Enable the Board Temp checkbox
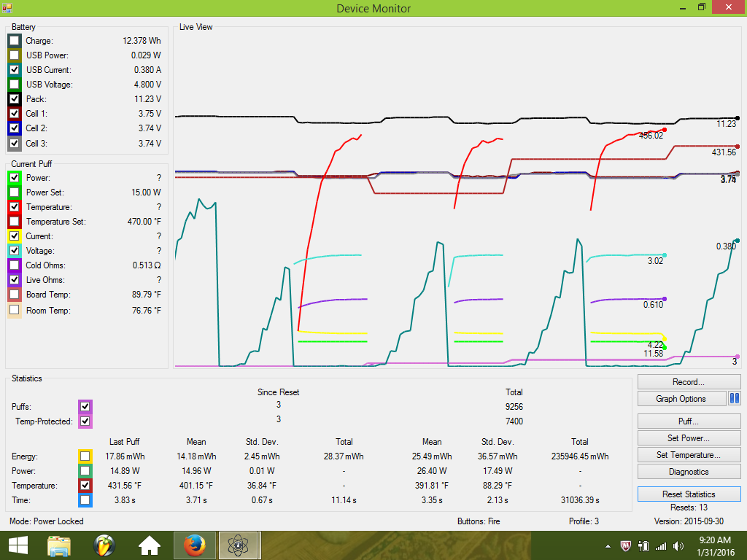747x560 pixels. [14, 295]
